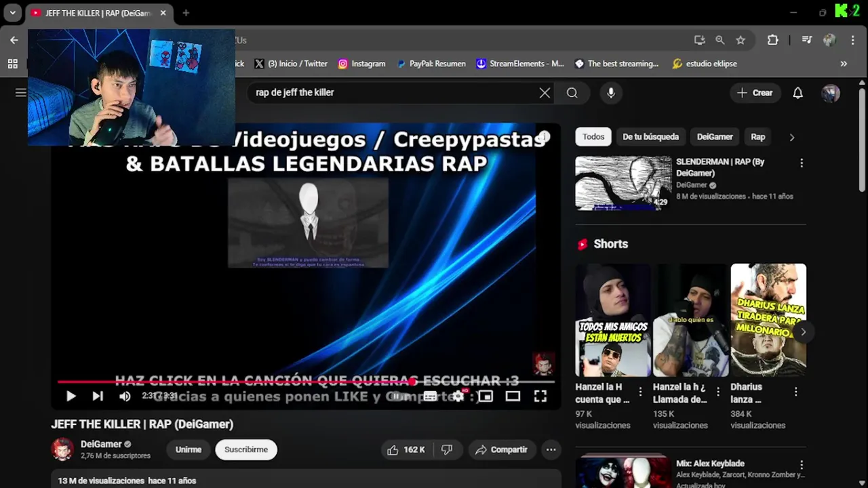
Task: Open options for Hanzel la h Llamada short
Action: [x=718, y=392]
